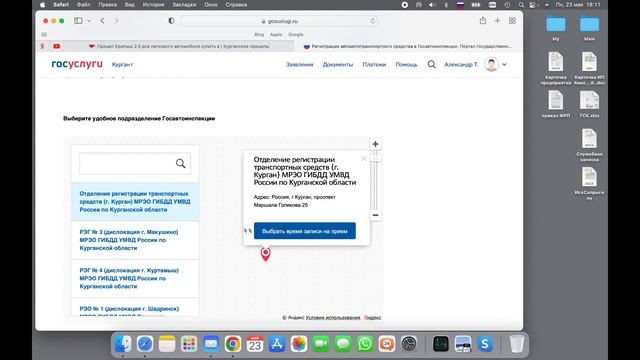Image resolution: width=640 pixels, height=360 pixels.
Task: Open the Safari share icon
Action: [483, 20]
